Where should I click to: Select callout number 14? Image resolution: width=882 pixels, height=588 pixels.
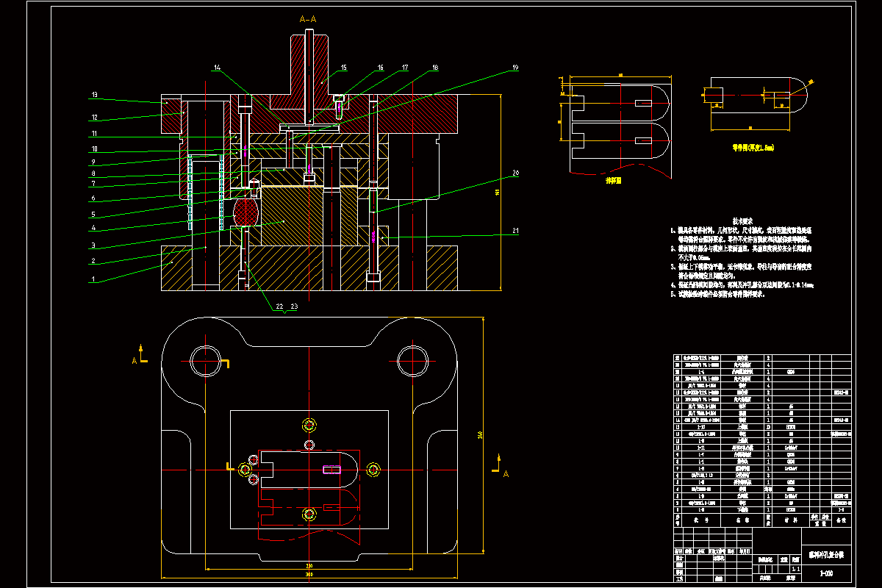pyautogui.click(x=217, y=68)
